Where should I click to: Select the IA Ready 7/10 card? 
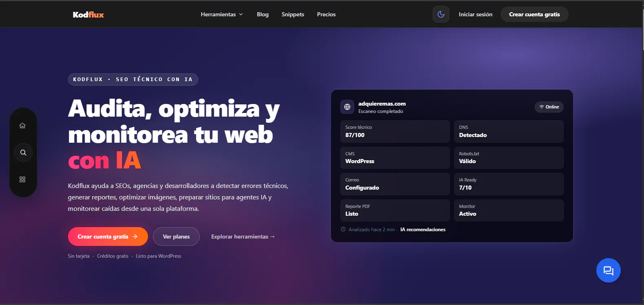[x=509, y=184]
